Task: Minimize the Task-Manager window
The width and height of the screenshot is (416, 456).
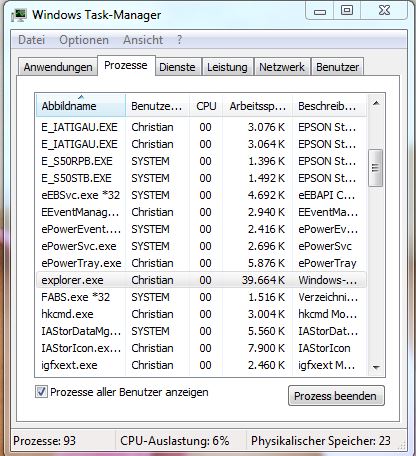Action: click(x=319, y=11)
